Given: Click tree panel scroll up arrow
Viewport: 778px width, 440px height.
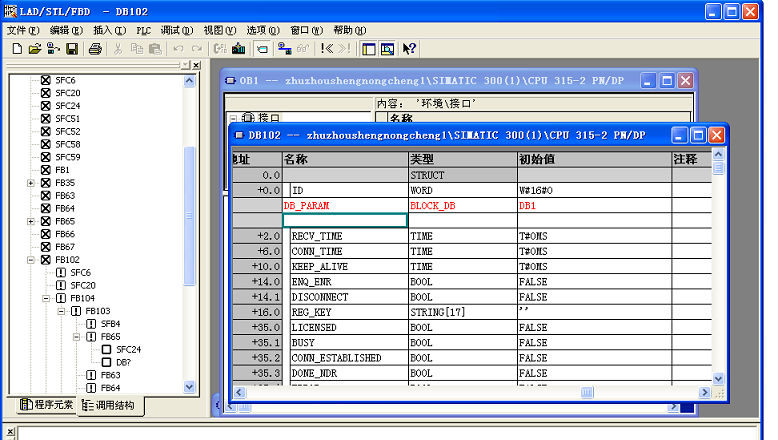Looking at the screenshot, I should tap(190, 81).
